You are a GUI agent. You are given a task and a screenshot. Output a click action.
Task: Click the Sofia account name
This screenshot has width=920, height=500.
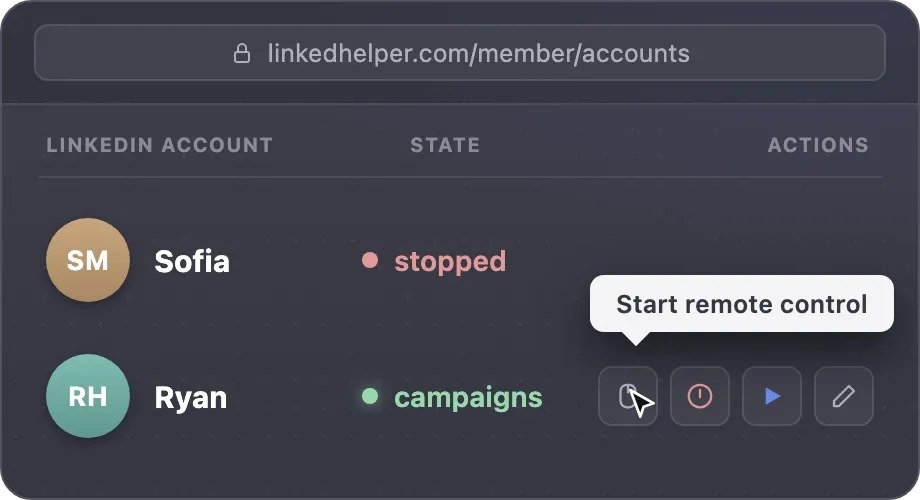tap(192, 261)
